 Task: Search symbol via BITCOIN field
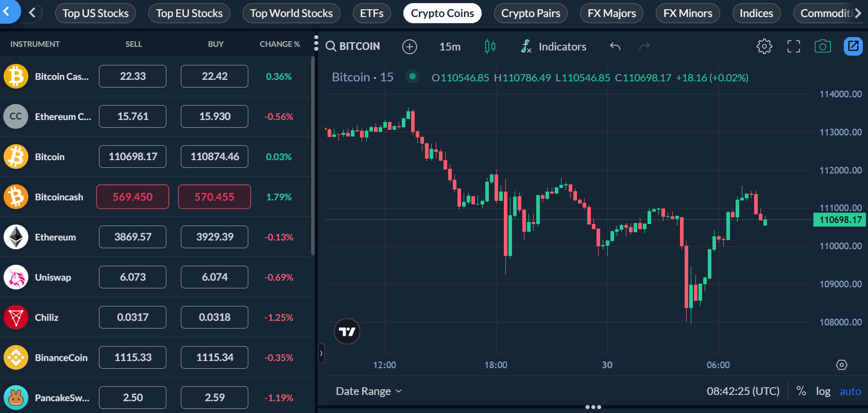pos(353,46)
